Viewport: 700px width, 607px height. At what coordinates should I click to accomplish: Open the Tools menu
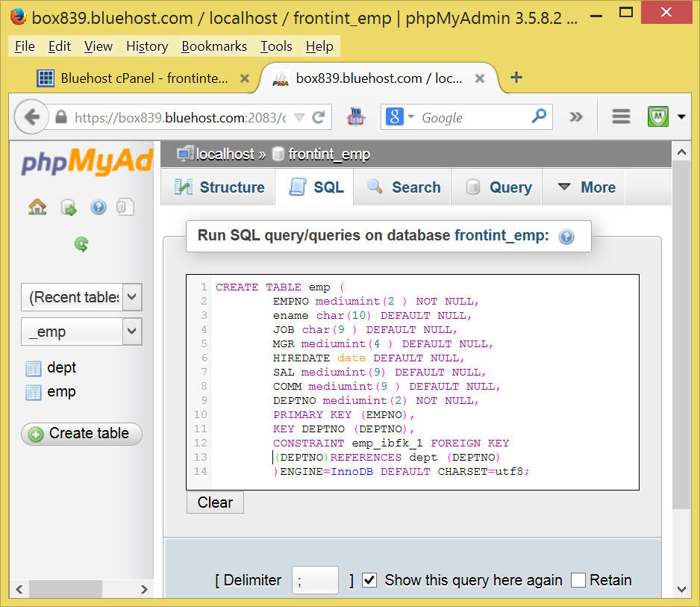pyautogui.click(x=276, y=46)
